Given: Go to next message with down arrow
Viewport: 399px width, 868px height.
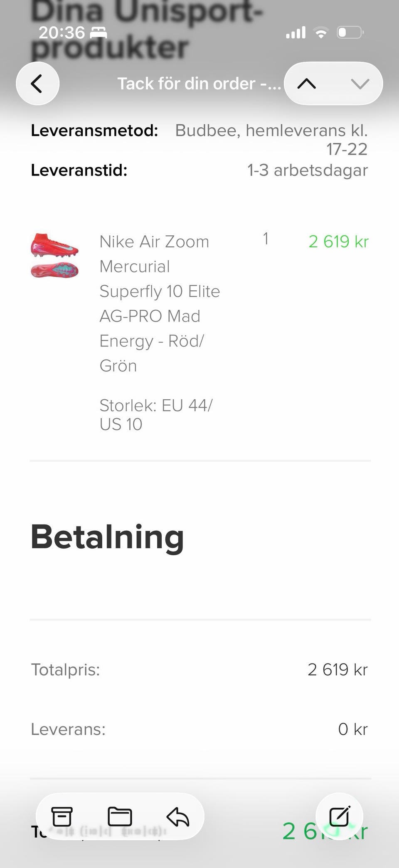Looking at the screenshot, I should [360, 84].
